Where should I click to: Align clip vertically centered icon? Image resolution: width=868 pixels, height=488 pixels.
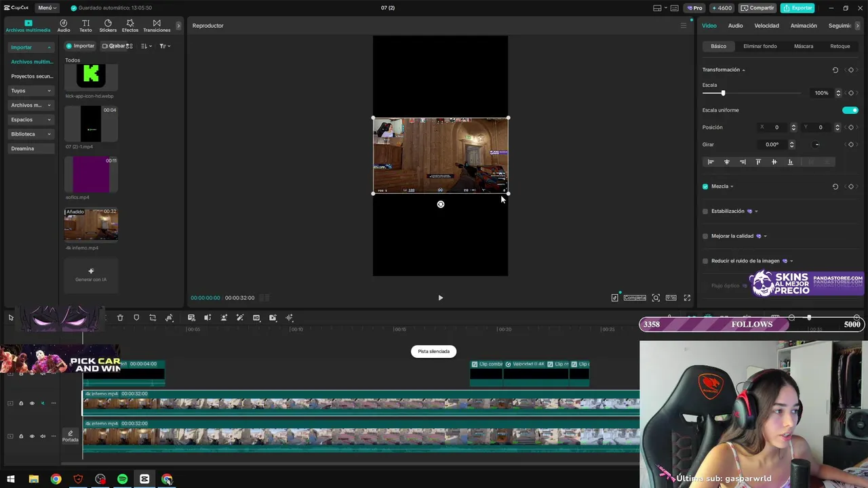tap(774, 162)
